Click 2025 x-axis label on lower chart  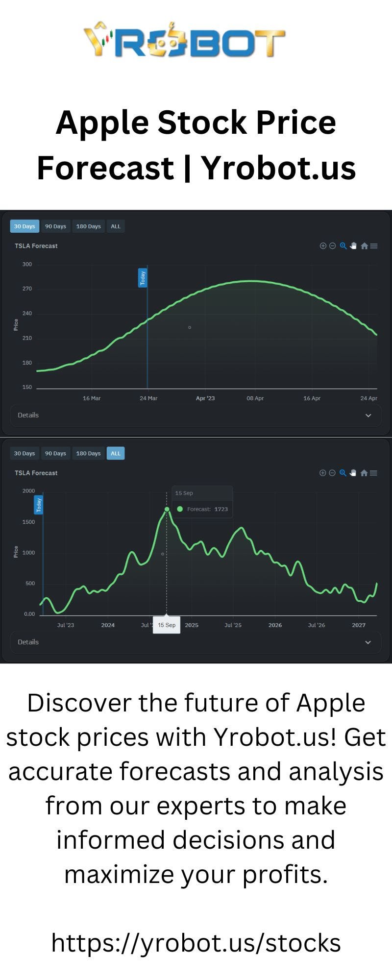pos(192,625)
